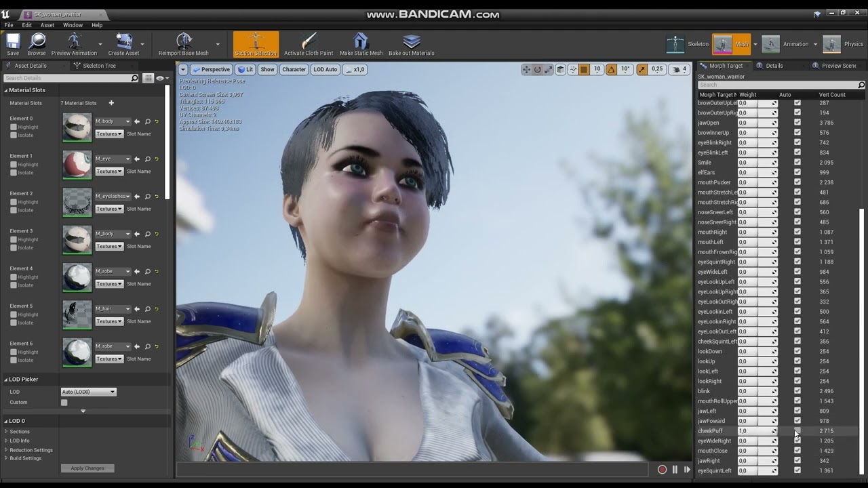
Task: Click the Save toolbar icon
Action: tap(13, 43)
